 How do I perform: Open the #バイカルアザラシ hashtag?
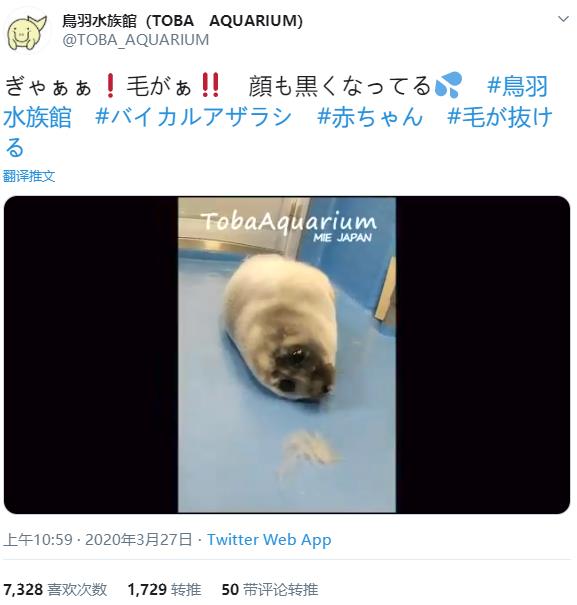tap(193, 117)
